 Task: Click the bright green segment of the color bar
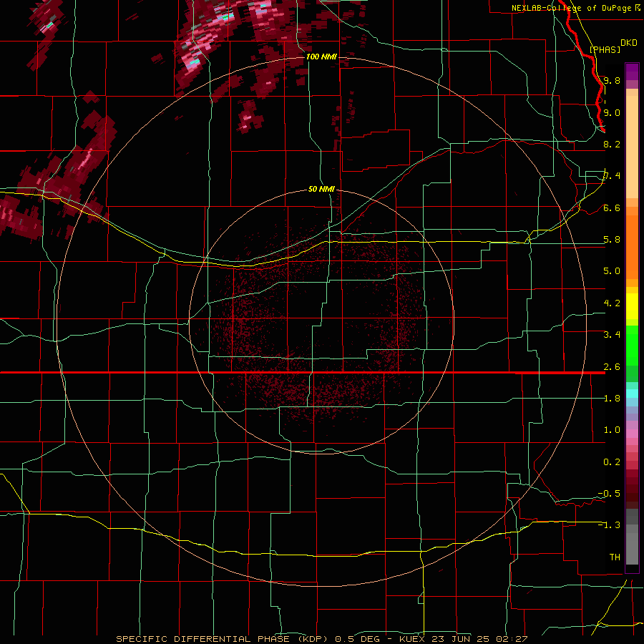[x=632, y=346]
